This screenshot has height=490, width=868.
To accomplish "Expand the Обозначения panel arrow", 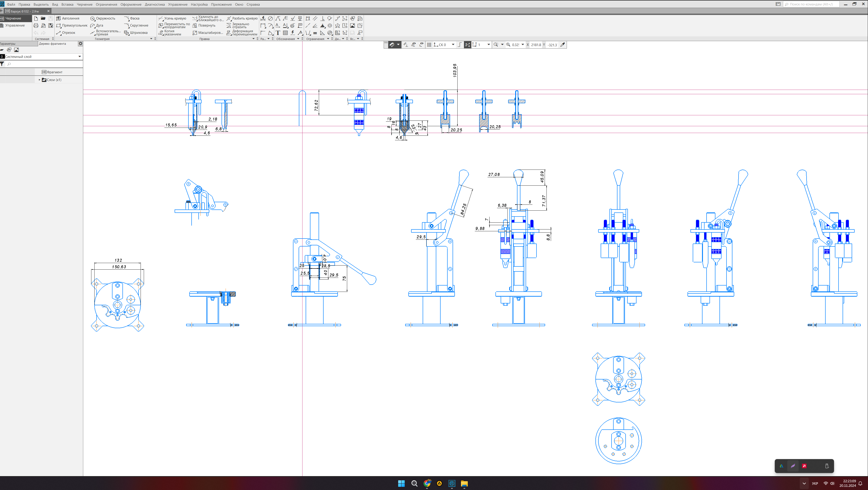I will (298, 39).
